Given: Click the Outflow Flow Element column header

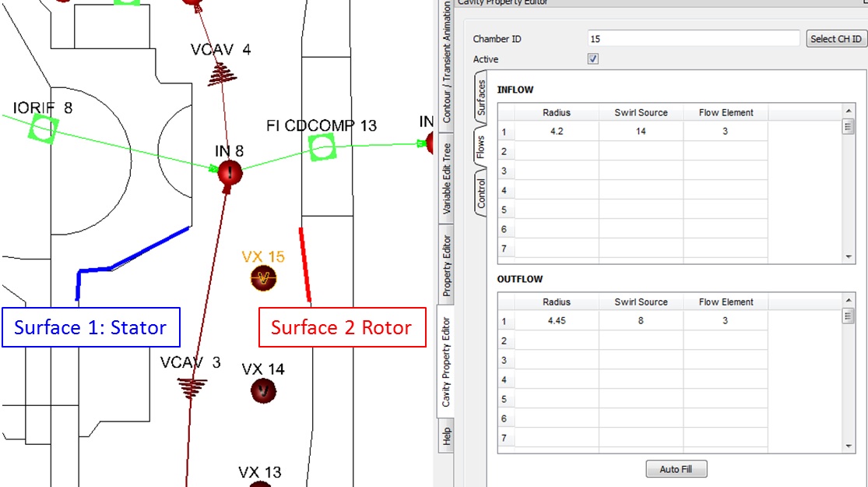Looking at the screenshot, I should (x=726, y=302).
